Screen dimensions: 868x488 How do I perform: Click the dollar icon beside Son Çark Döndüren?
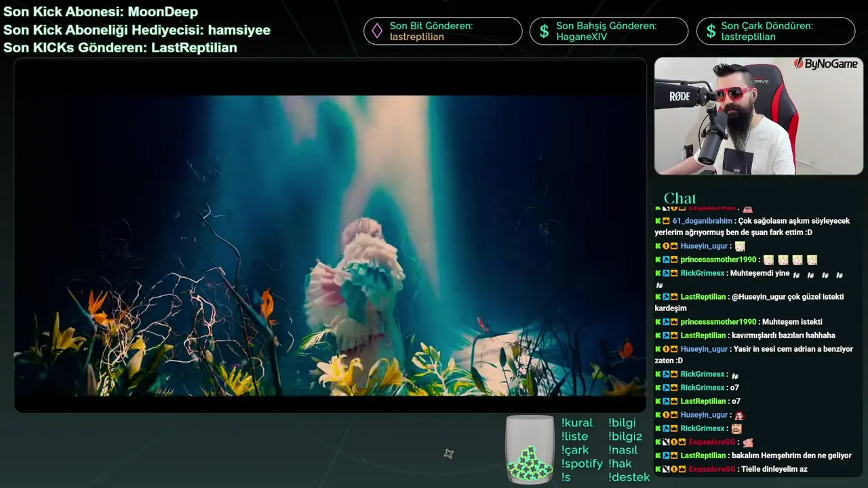tap(711, 31)
